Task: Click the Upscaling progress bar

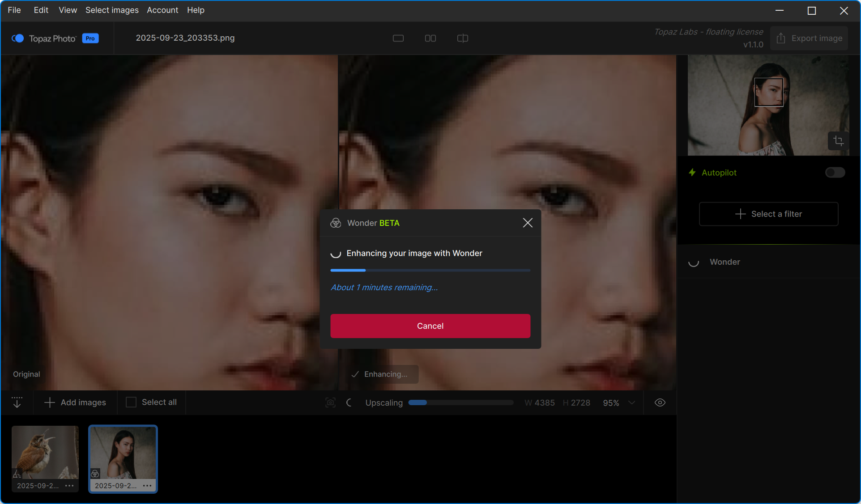Action: pyautogui.click(x=460, y=402)
